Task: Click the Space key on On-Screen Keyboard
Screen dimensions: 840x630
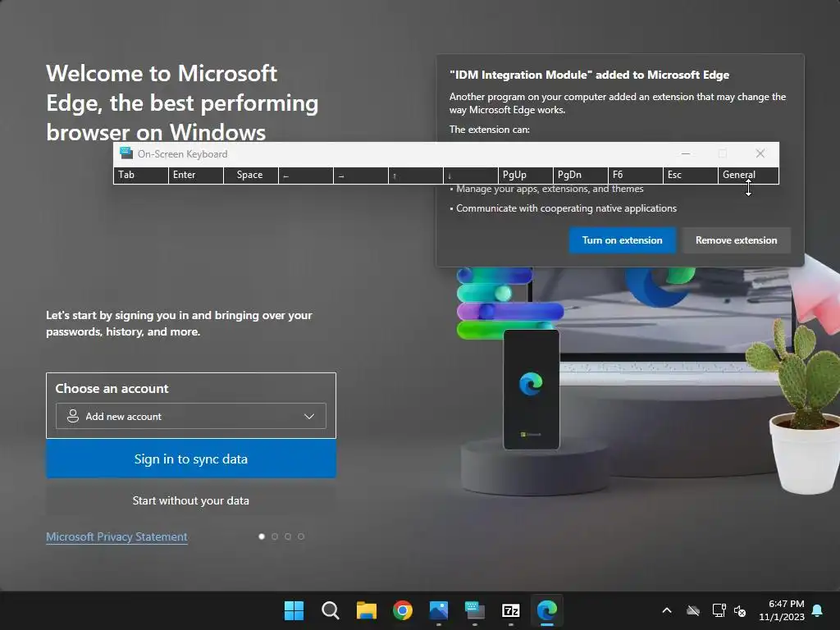Action: pos(251,176)
